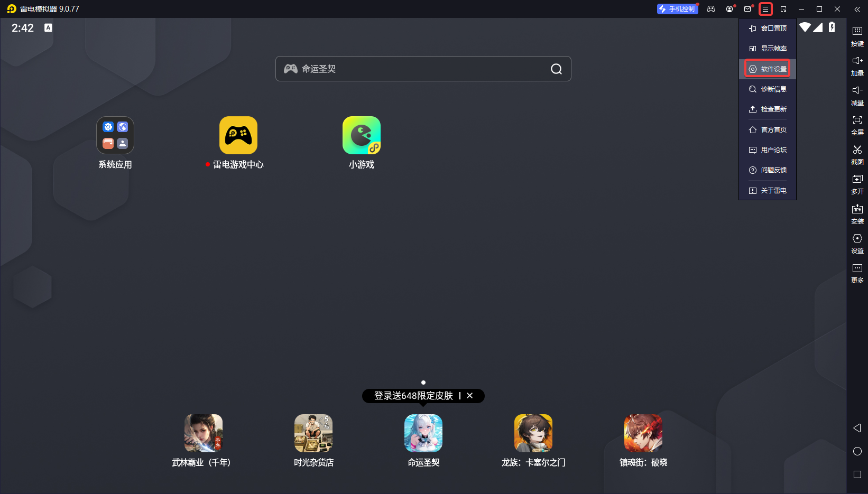Image resolution: width=868 pixels, height=494 pixels.
Task: Click the 安装 APK install icon
Action: (x=857, y=209)
